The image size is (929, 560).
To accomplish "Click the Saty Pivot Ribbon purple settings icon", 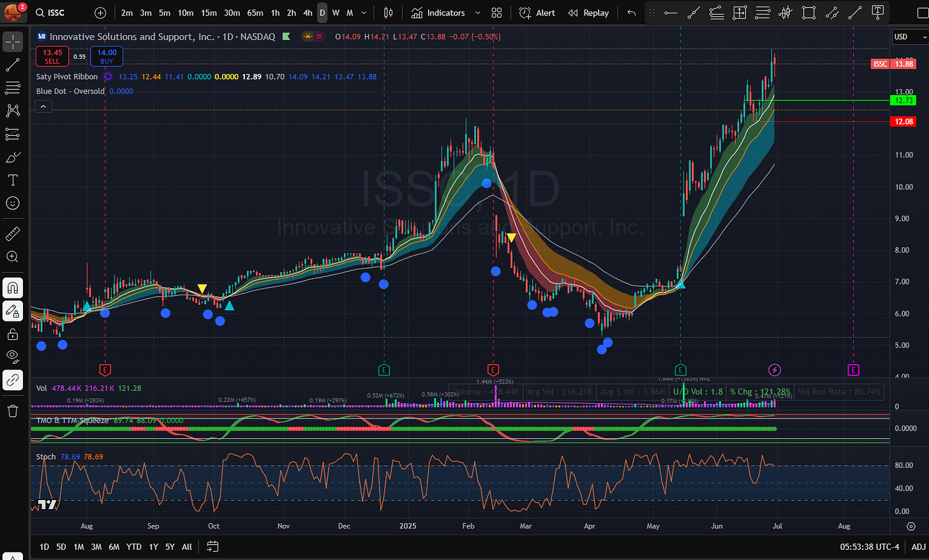I will coord(108,77).
